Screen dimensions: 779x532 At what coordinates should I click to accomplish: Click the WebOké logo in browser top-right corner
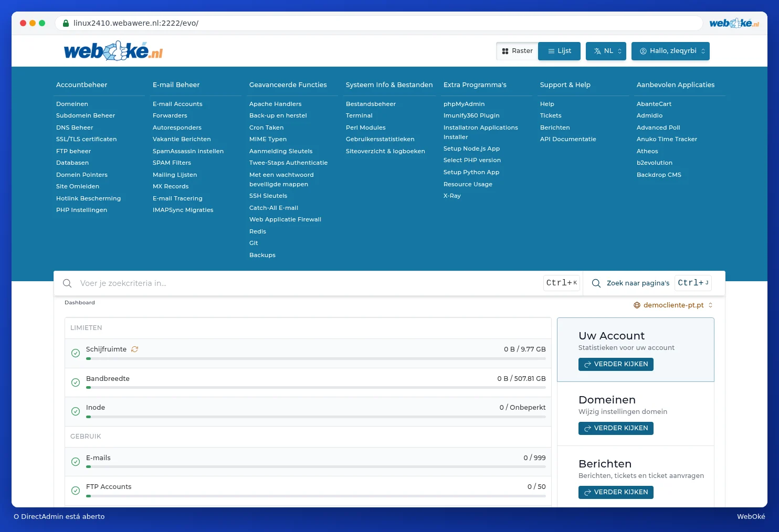pyautogui.click(x=734, y=23)
